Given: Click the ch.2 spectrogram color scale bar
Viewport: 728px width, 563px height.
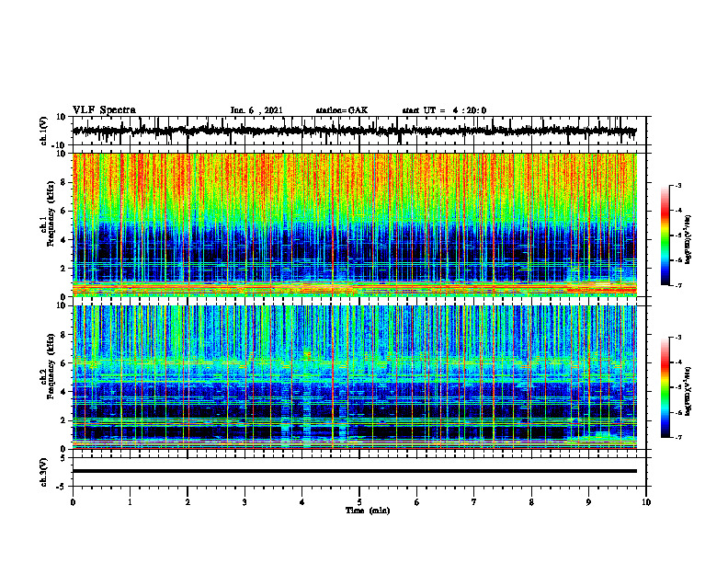Looking at the screenshot, I should point(665,387).
